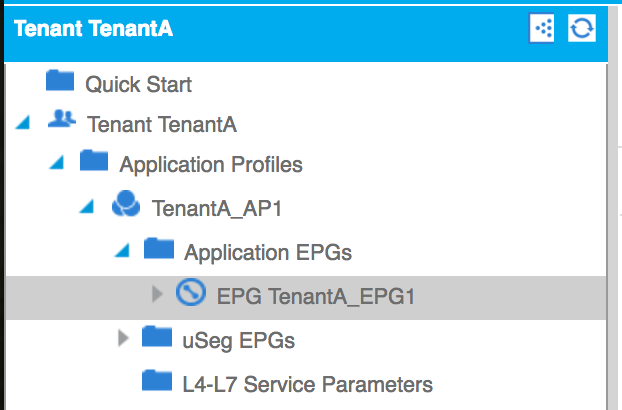Click the Tenant TenantA users icon
This screenshot has height=410, width=622.
point(61,119)
